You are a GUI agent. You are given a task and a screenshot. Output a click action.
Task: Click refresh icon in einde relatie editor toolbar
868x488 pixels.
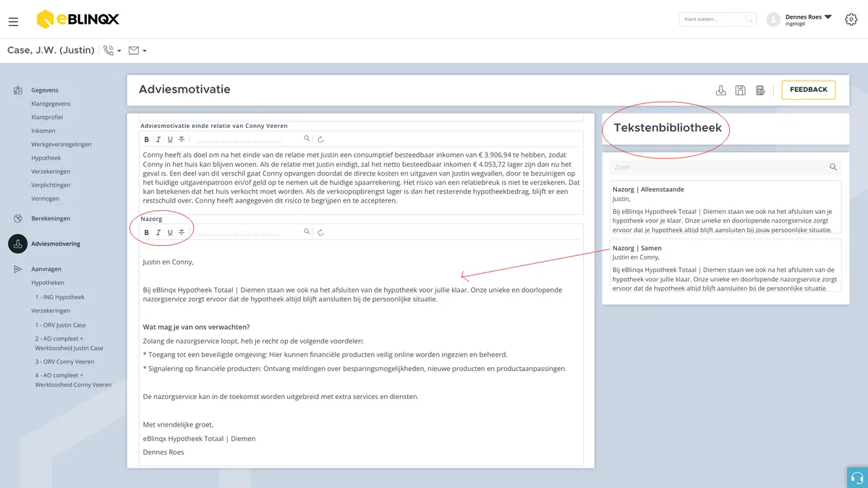pyautogui.click(x=320, y=139)
